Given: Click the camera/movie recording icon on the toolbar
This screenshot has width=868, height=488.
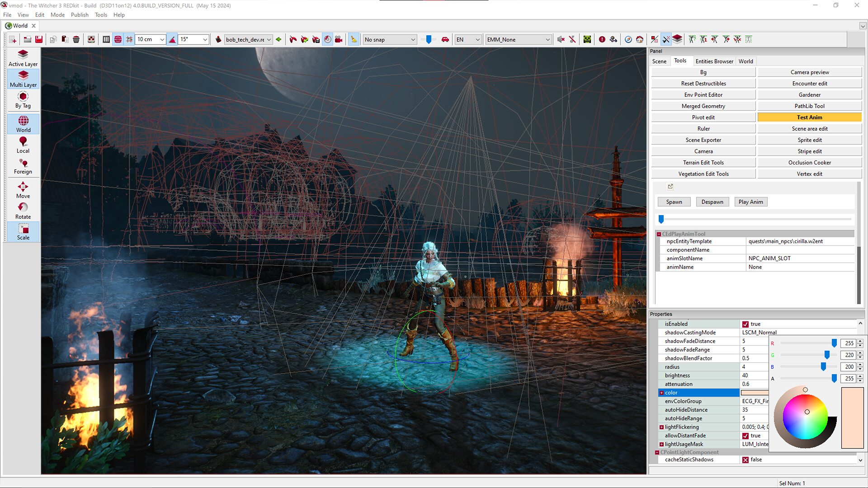Looking at the screenshot, I should (339, 39).
